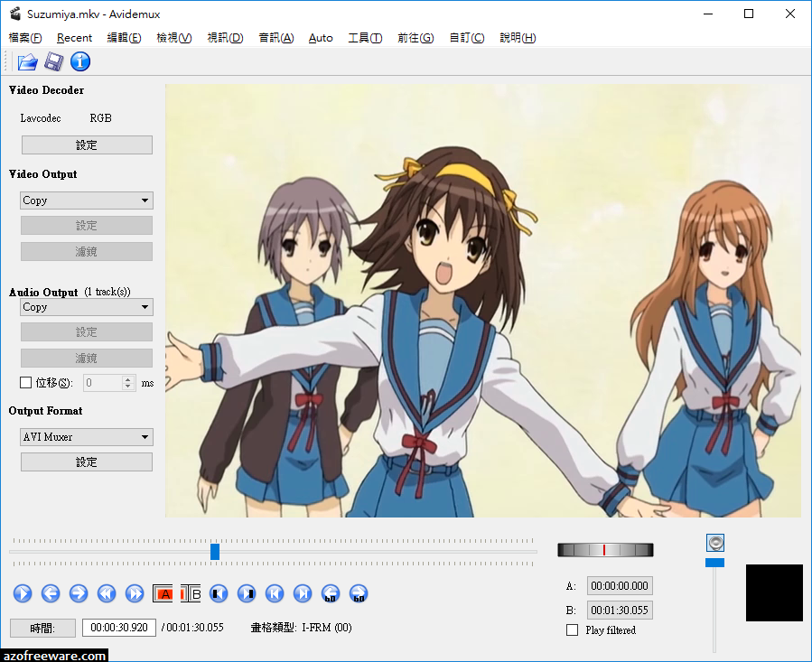Click the Lavcodec decoder label
This screenshot has height=662, width=812.
(41, 118)
